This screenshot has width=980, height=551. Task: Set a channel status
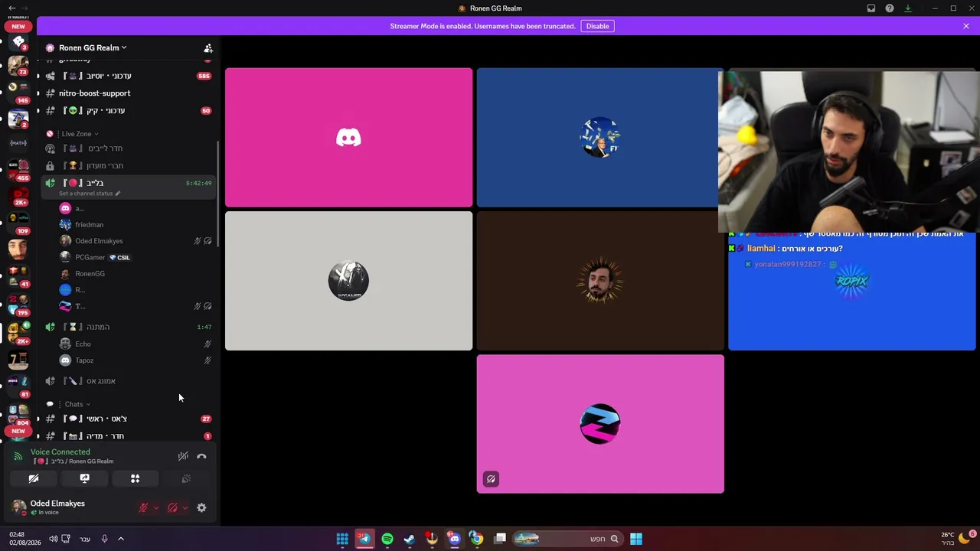(x=89, y=194)
